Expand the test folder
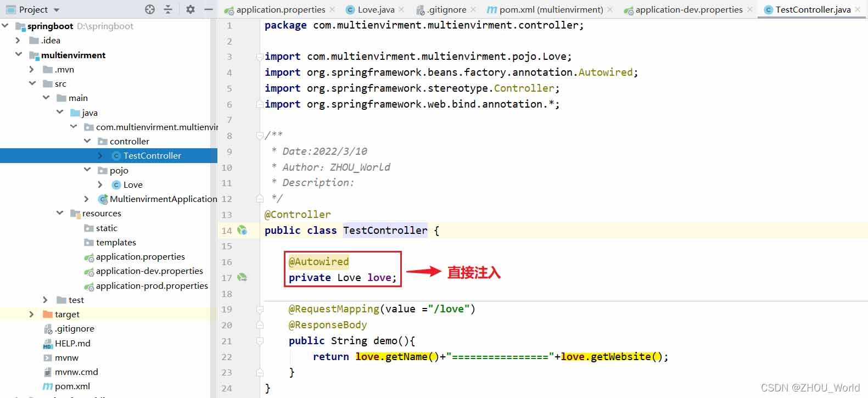Screen dimensions: 868x398 click(x=46, y=300)
